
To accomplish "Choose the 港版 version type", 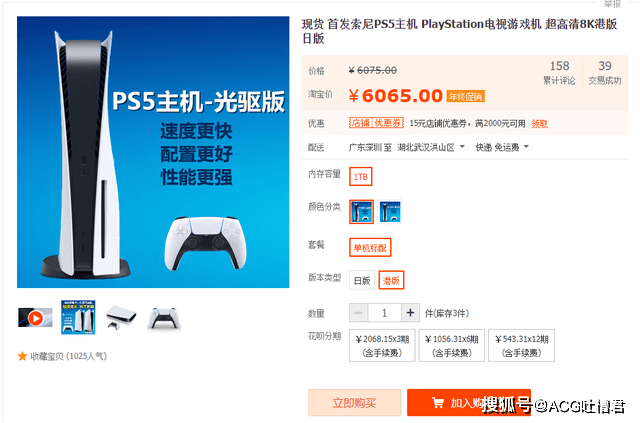I will pos(391,281).
